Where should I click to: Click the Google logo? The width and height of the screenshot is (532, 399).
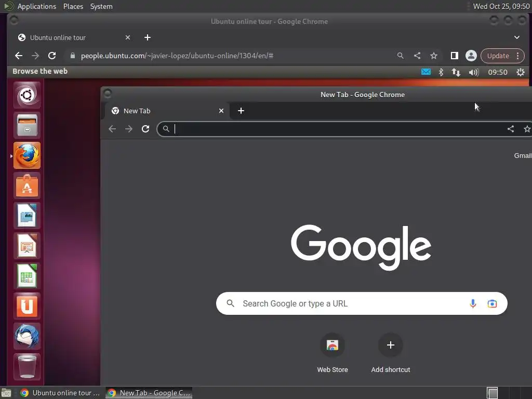coord(361,247)
